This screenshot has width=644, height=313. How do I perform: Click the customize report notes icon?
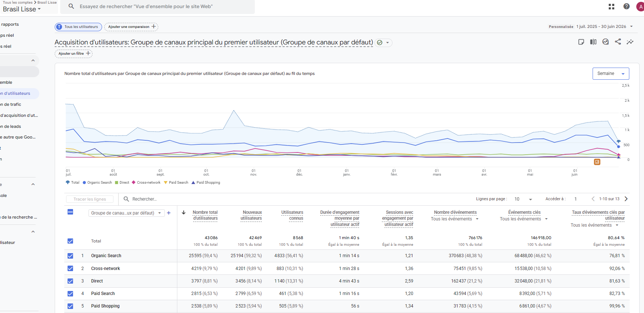tap(581, 42)
